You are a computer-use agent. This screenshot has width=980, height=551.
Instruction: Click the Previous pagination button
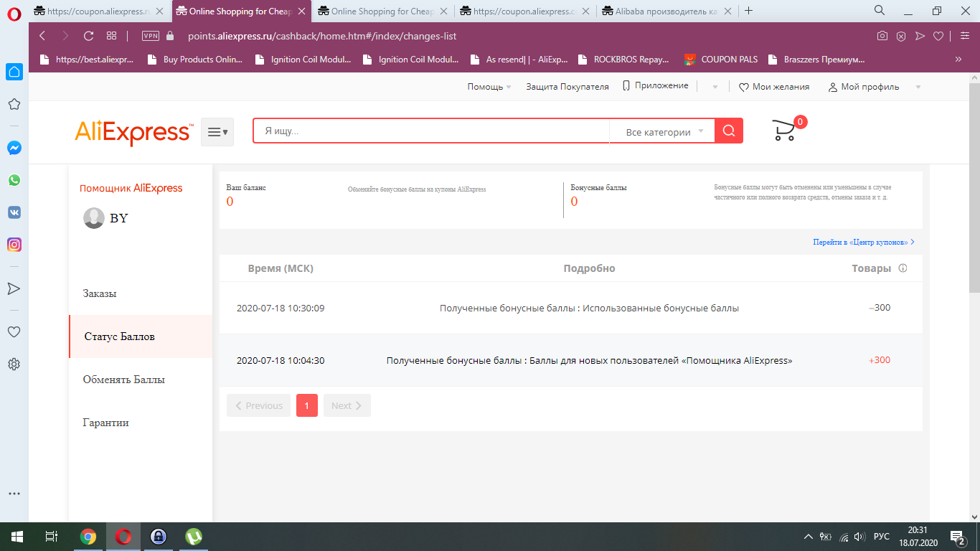[x=259, y=405]
